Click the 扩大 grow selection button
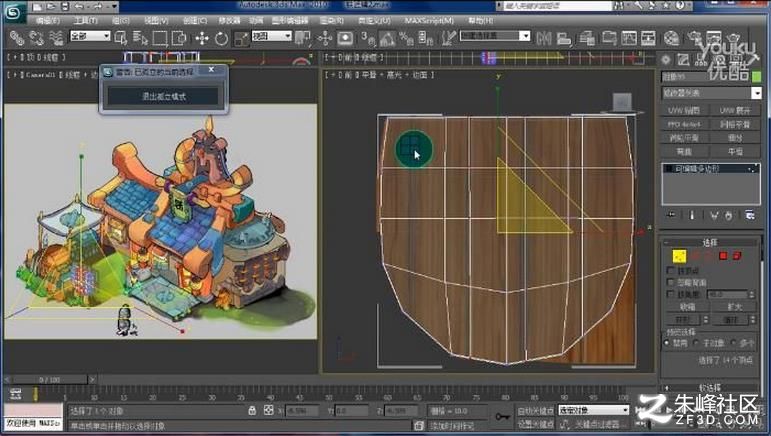This screenshot has height=436, width=771. click(x=735, y=307)
